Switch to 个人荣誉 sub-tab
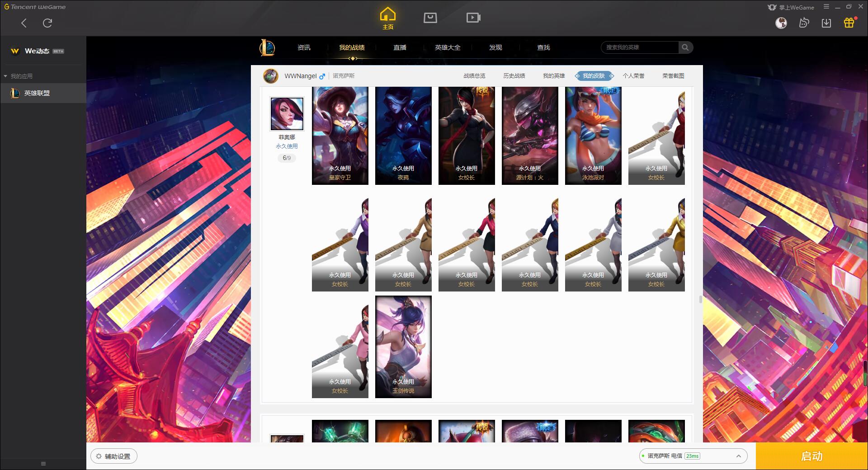Image resolution: width=868 pixels, height=470 pixels. click(x=633, y=76)
